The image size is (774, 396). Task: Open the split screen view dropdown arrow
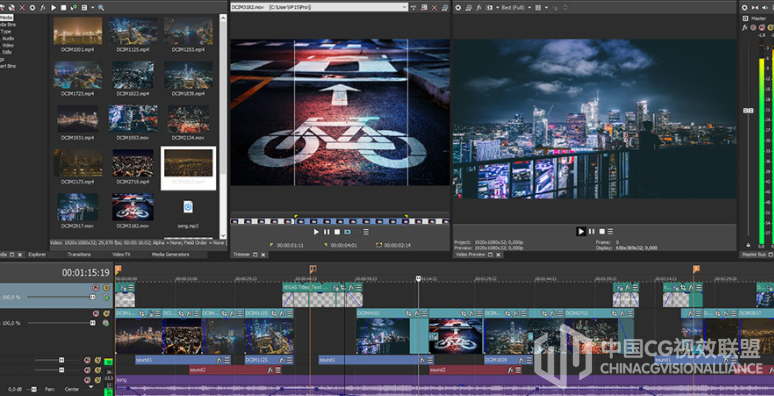click(x=497, y=7)
